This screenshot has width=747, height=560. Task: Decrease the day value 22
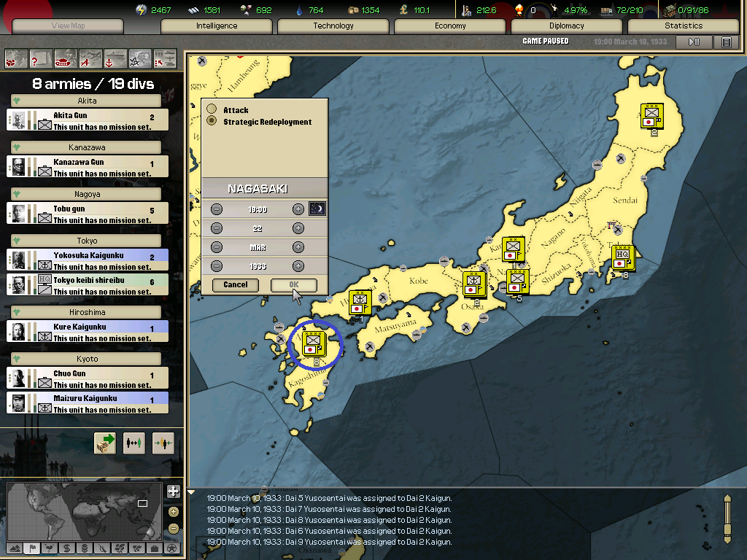[217, 228]
